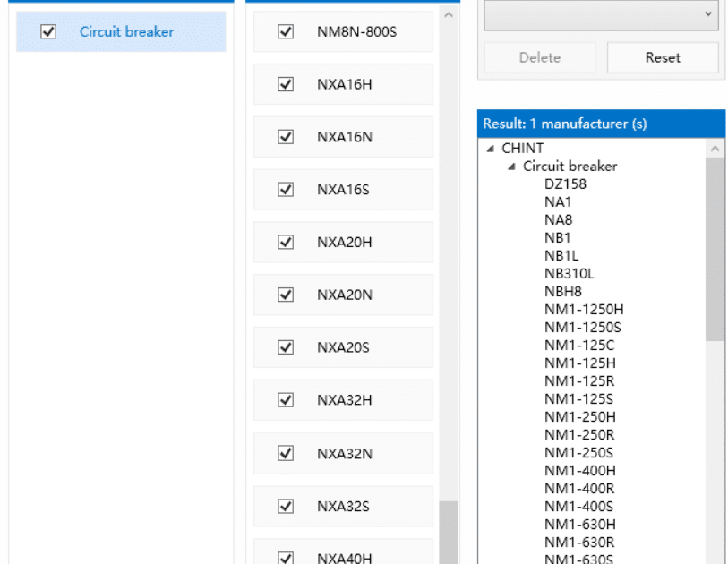Collapse the CHINT manufacturer tree node

491,149
